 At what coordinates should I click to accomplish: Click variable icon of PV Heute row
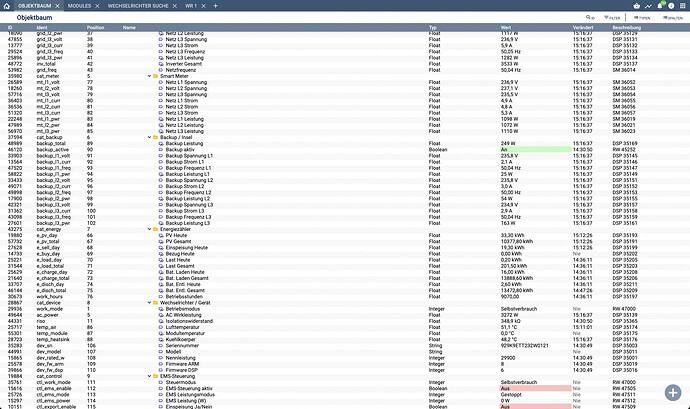pos(161,236)
